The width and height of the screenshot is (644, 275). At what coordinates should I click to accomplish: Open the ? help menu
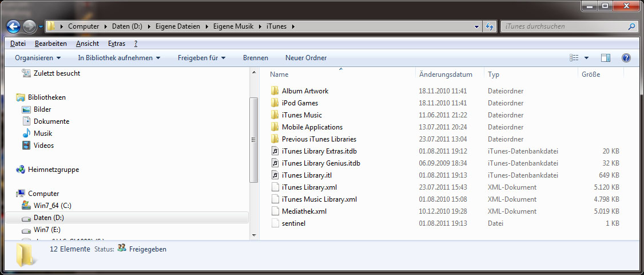(136, 43)
